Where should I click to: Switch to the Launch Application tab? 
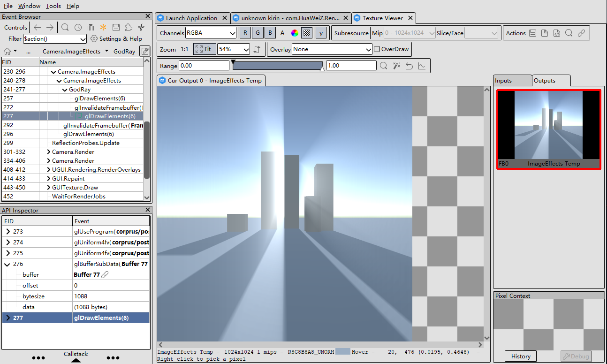pyautogui.click(x=192, y=18)
